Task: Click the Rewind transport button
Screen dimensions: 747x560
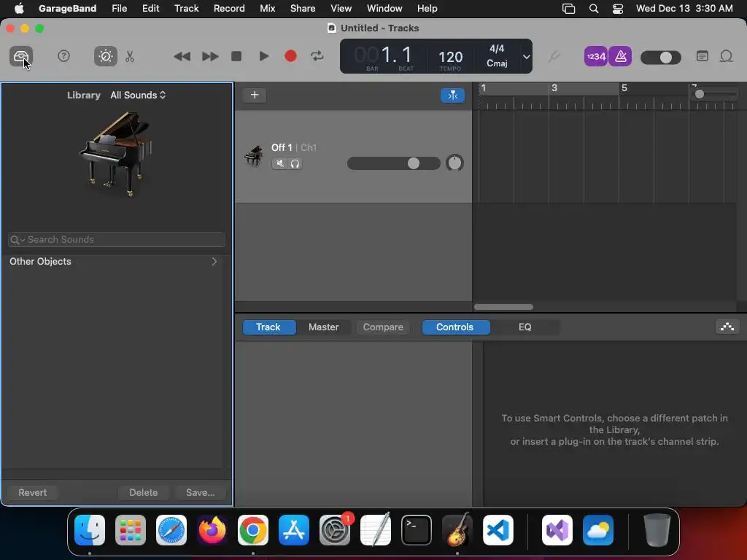Action: coord(182,57)
